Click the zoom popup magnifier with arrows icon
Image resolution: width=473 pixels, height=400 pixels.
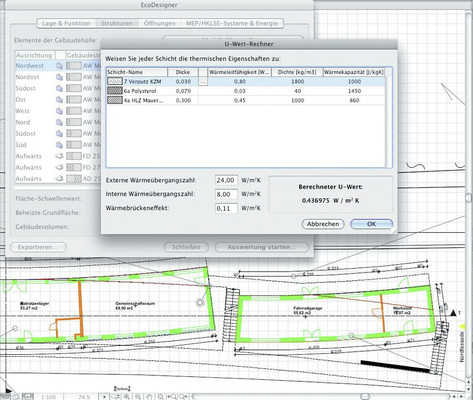point(115,397)
